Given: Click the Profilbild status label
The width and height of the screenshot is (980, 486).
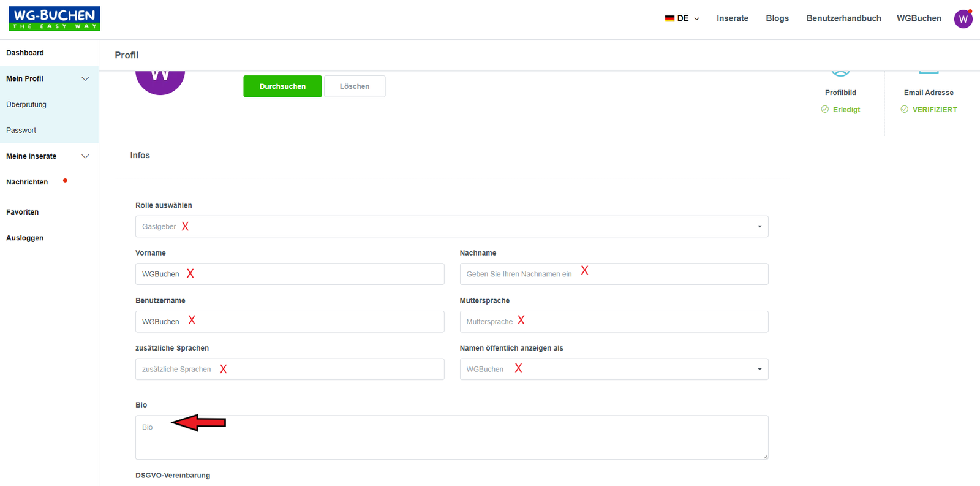Looking at the screenshot, I should coord(840,93).
